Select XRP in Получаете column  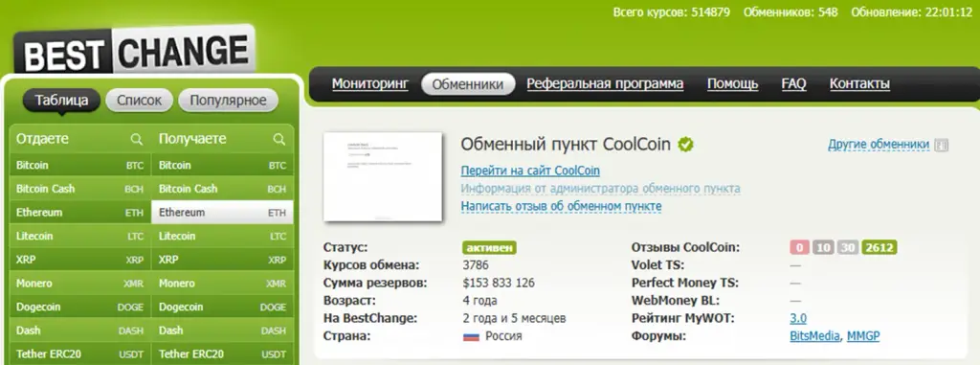pyautogui.click(x=222, y=260)
